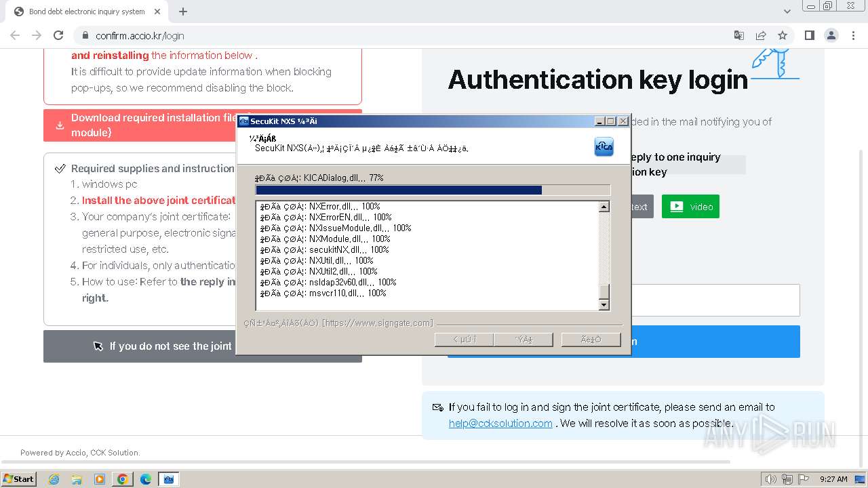Click the address bar URL
The height and width of the screenshot is (488, 868).
pyautogui.click(x=140, y=35)
